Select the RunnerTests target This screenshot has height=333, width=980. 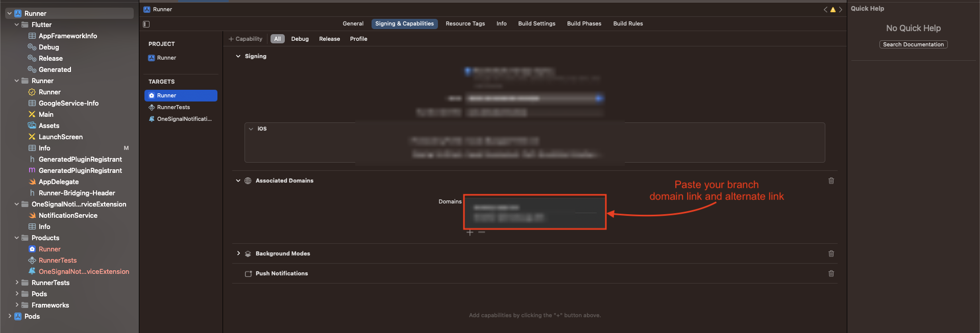pyautogui.click(x=174, y=107)
